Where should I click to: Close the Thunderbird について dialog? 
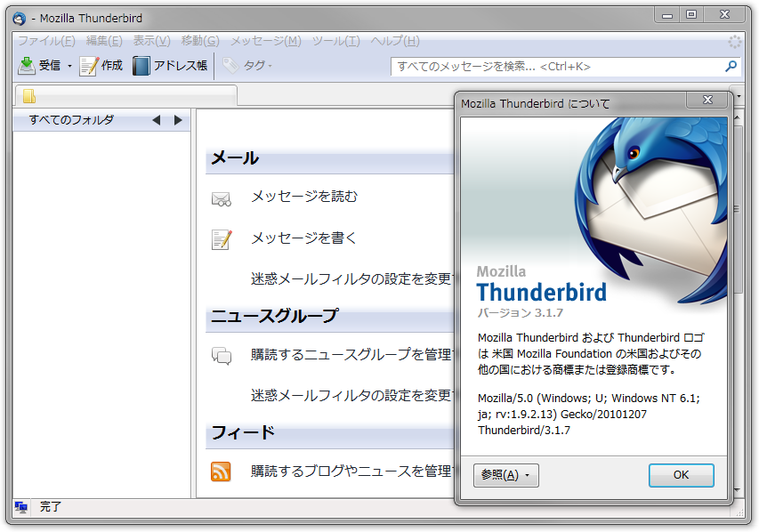[707, 100]
